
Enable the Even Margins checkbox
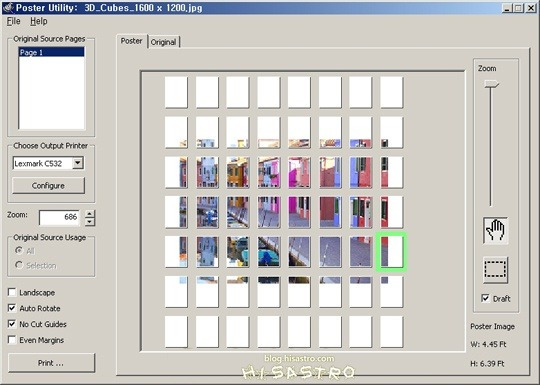point(12,340)
